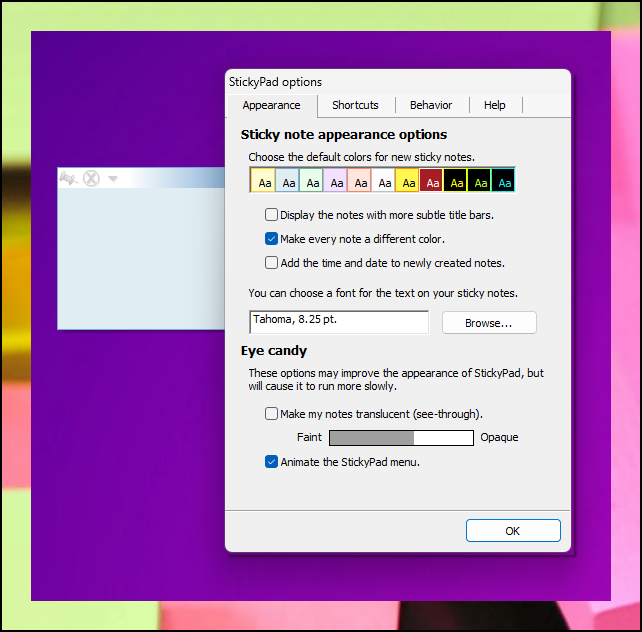Switch to the Appearance tab

point(271,106)
